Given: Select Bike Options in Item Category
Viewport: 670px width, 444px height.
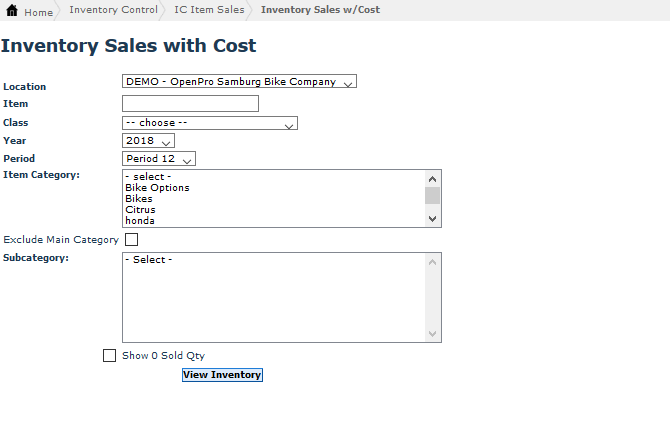Looking at the screenshot, I should 157,188.
